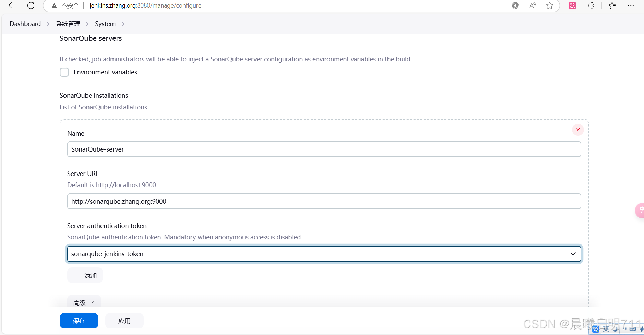The width and height of the screenshot is (644, 335).
Task: Focus the Server URL input field
Action: (324, 201)
